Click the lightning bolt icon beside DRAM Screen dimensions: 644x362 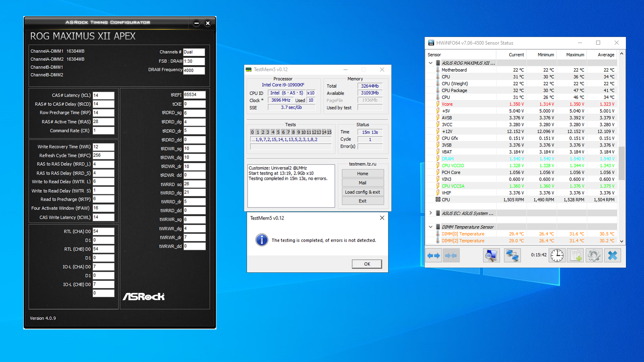tap(438, 159)
